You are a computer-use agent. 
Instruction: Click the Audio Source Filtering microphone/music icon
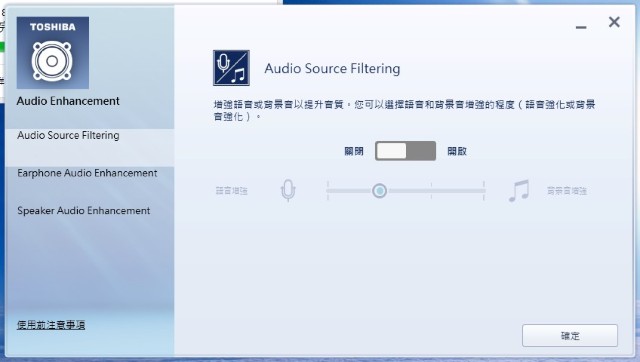[231, 68]
